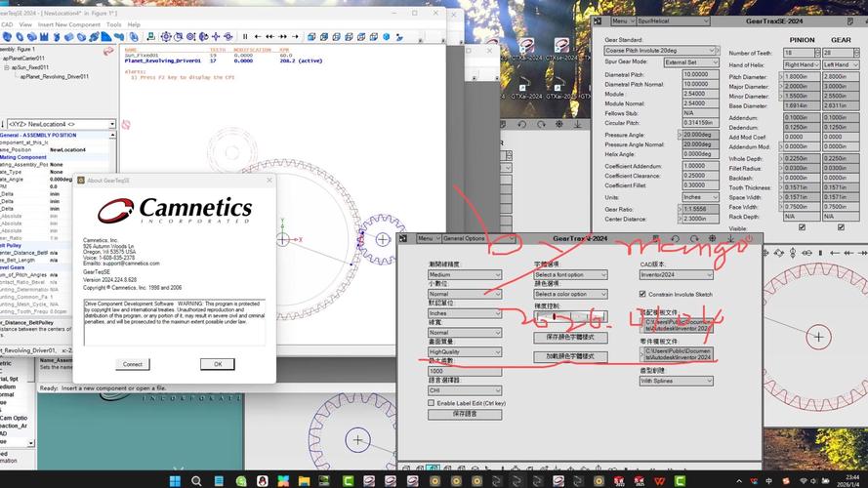Open the Tools menu in GearTeqSE
Viewport: 868px width, 488px height.
113,25
